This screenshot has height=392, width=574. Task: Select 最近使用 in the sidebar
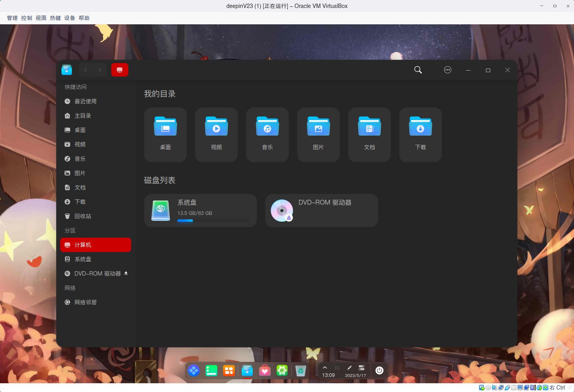coord(96,101)
